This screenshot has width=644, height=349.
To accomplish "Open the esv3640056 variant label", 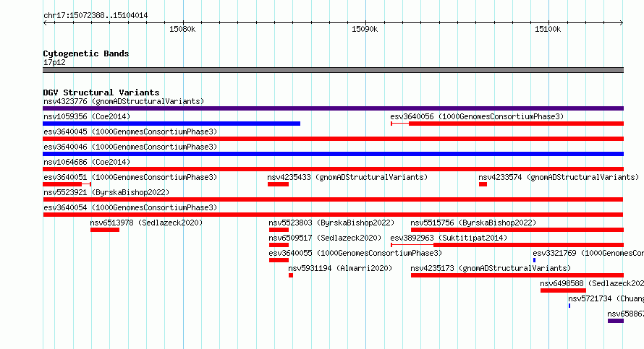I will 477,116.
